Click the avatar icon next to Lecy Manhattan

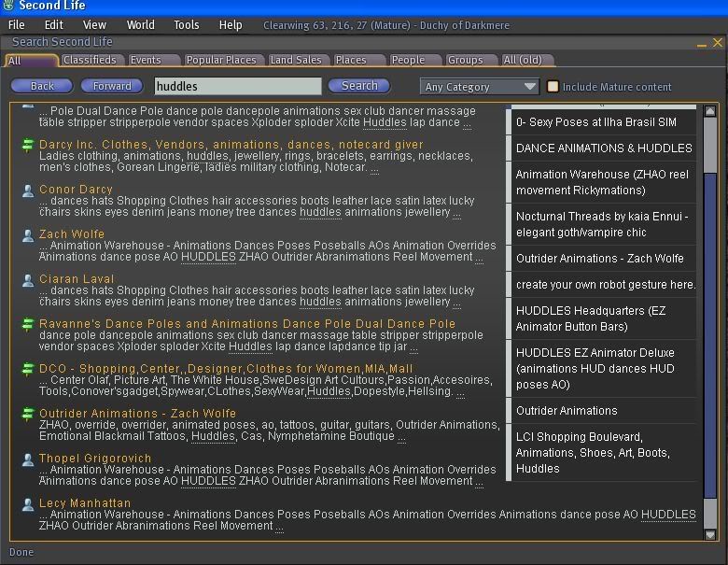tap(28, 504)
